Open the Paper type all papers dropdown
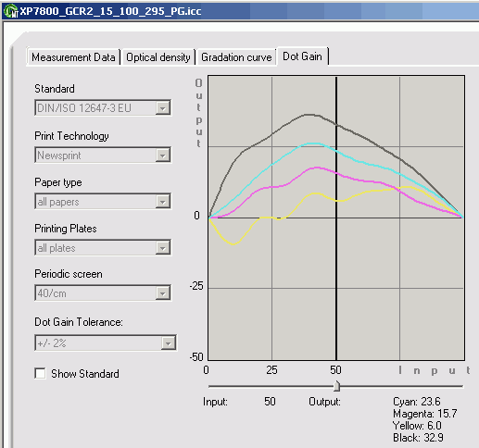The width and height of the screenshot is (479, 448). tap(103, 202)
